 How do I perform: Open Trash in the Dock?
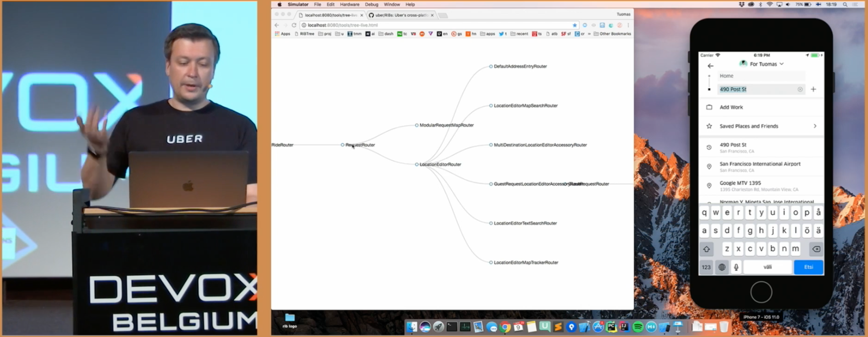pyautogui.click(x=724, y=327)
